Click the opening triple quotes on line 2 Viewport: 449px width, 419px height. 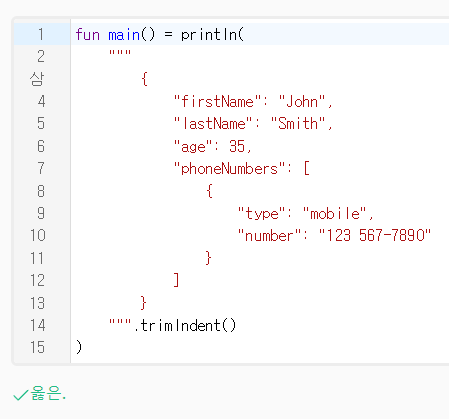(120, 53)
